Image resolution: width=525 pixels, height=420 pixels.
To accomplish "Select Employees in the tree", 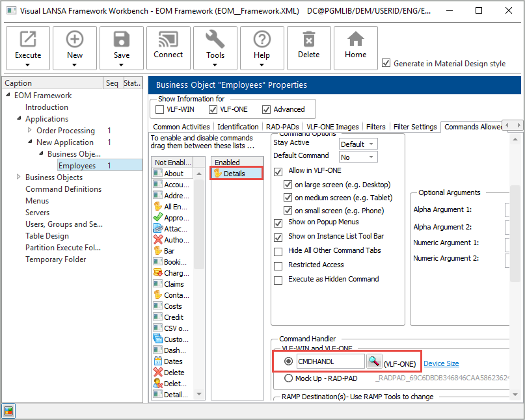I will pos(77,166).
